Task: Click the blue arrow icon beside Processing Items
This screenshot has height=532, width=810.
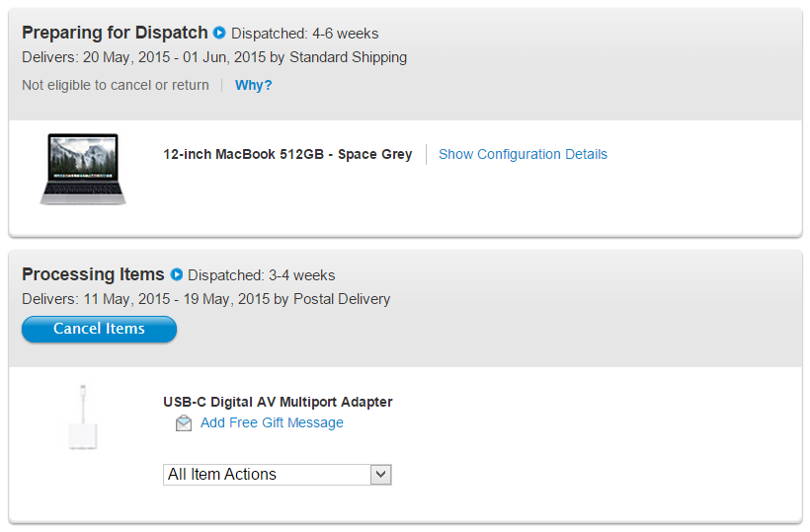Action: pyautogui.click(x=177, y=274)
